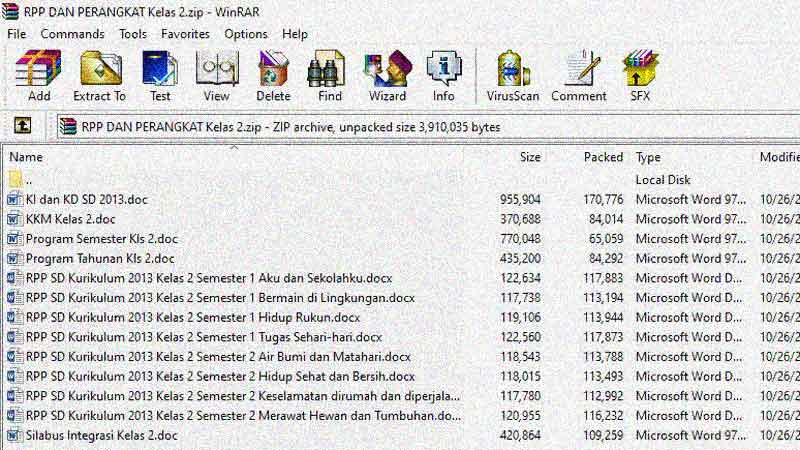Click size value 955,904
Viewport: 800px width, 450px height.
[520, 199]
